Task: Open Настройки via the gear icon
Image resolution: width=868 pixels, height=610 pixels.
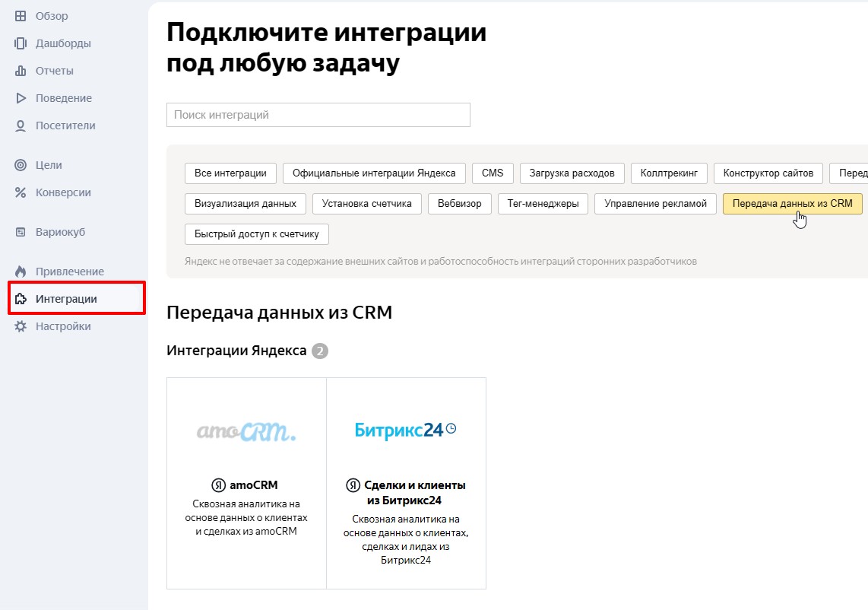Action: point(21,326)
